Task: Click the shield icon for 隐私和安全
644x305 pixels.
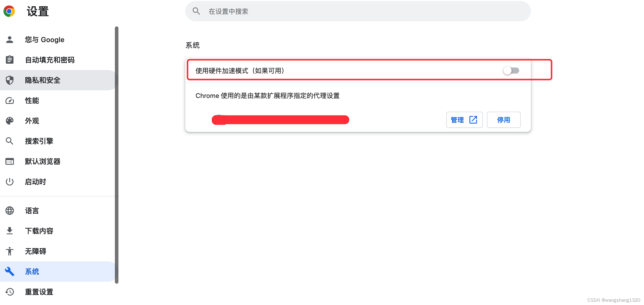Action: click(x=10, y=80)
